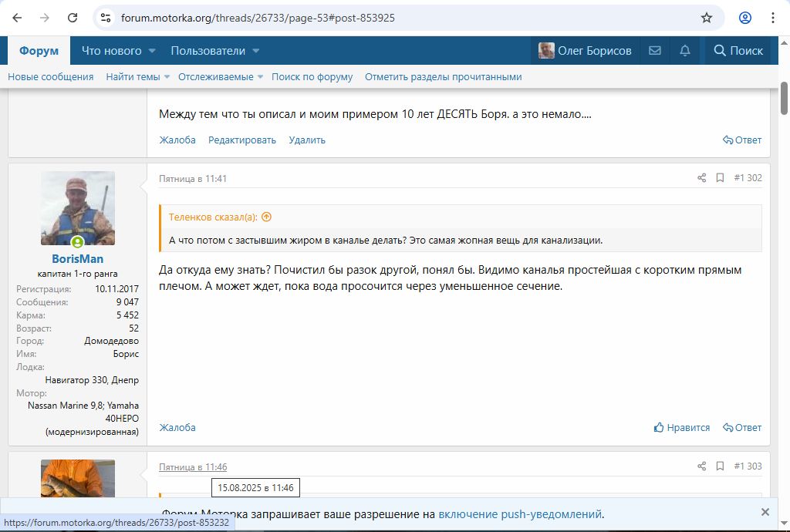Open the Форум tab
This screenshot has height=532, width=790.
pos(39,51)
